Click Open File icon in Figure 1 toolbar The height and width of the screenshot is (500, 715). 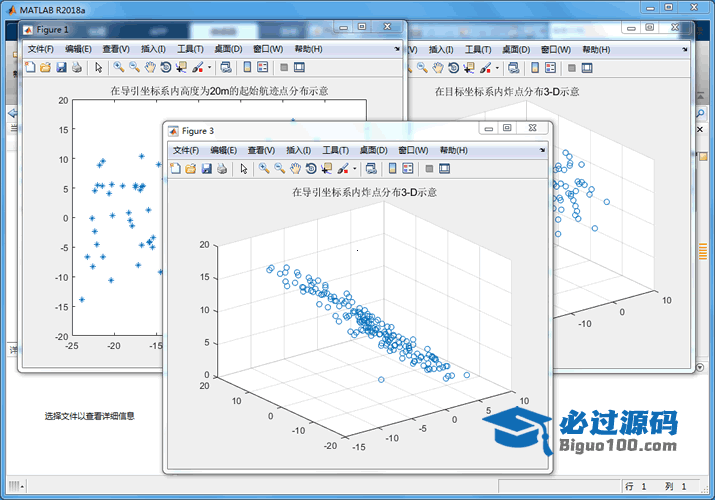point(45,67)
